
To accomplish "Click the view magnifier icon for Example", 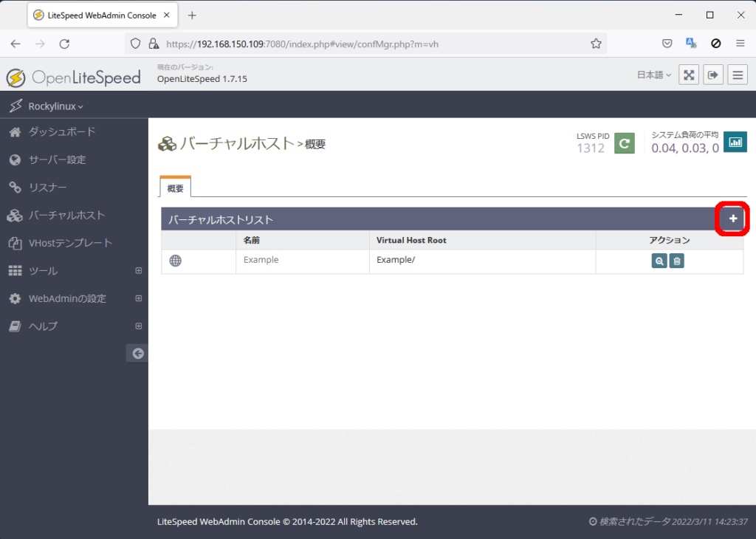I will 659,261.
